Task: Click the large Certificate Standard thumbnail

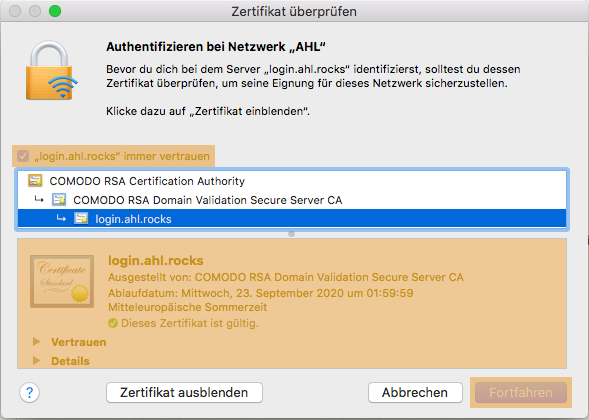Action: [x=62, y=281]
